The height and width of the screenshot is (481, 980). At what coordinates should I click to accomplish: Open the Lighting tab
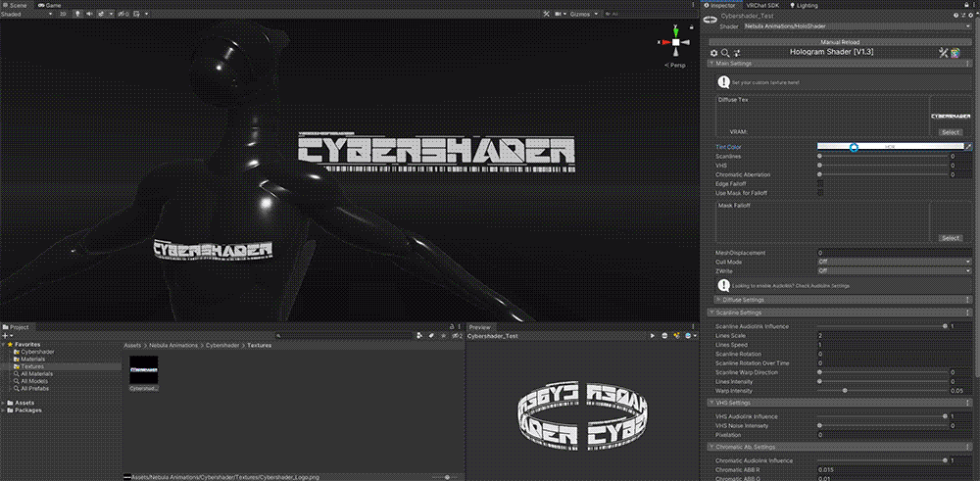tap(804, 4)
